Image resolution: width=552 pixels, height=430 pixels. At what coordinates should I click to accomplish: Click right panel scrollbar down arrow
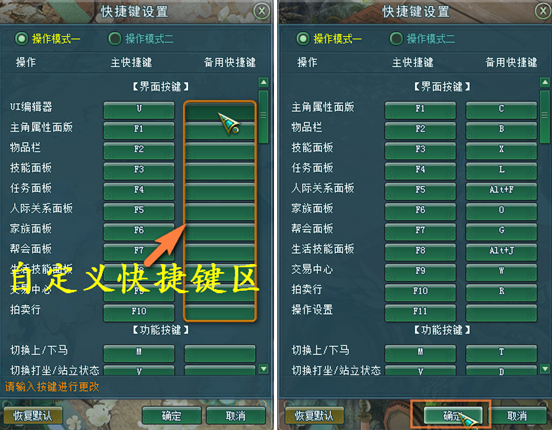[545, 369]
